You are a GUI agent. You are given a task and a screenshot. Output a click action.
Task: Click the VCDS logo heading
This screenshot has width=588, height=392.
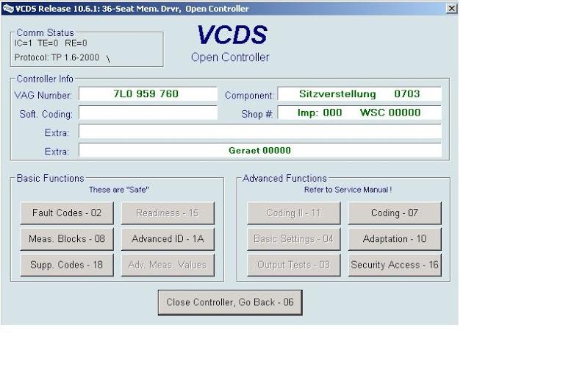pyautogui.click(x=232, y=35)
